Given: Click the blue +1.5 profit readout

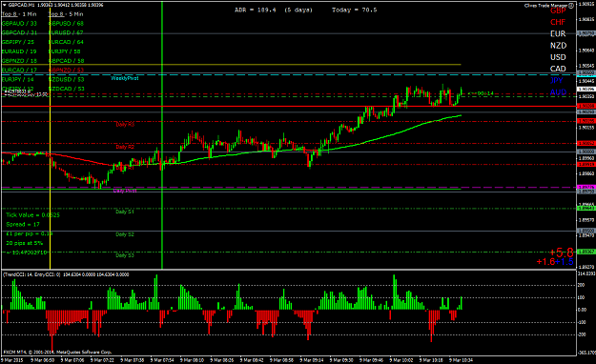Looking at the screenshot, I should click(x=565, y=262).
